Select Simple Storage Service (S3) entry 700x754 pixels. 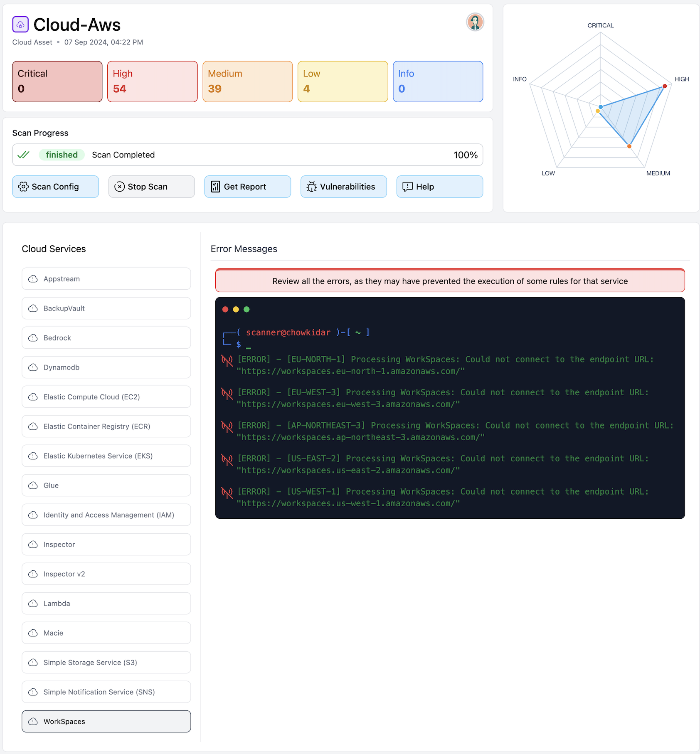[106, 663]
